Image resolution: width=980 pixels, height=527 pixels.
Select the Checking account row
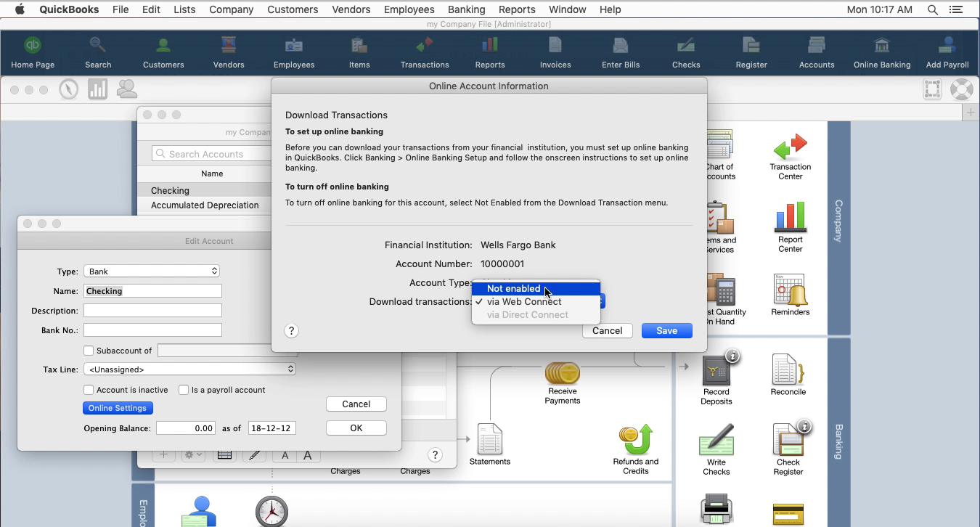tap(205, 190)
